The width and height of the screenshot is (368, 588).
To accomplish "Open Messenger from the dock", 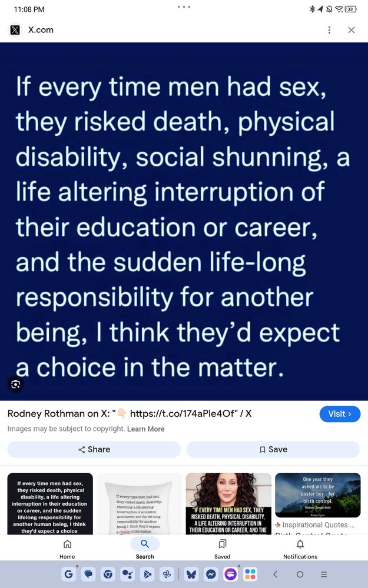I will point(211,574).
